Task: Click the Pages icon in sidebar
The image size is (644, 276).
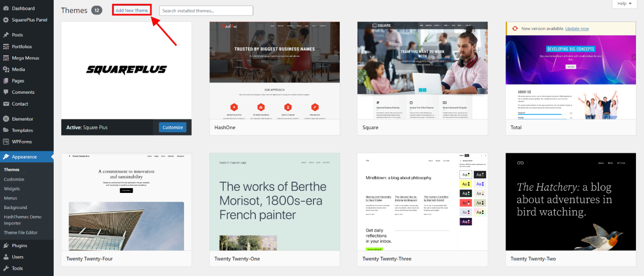Action: click(x=5, y=81)
